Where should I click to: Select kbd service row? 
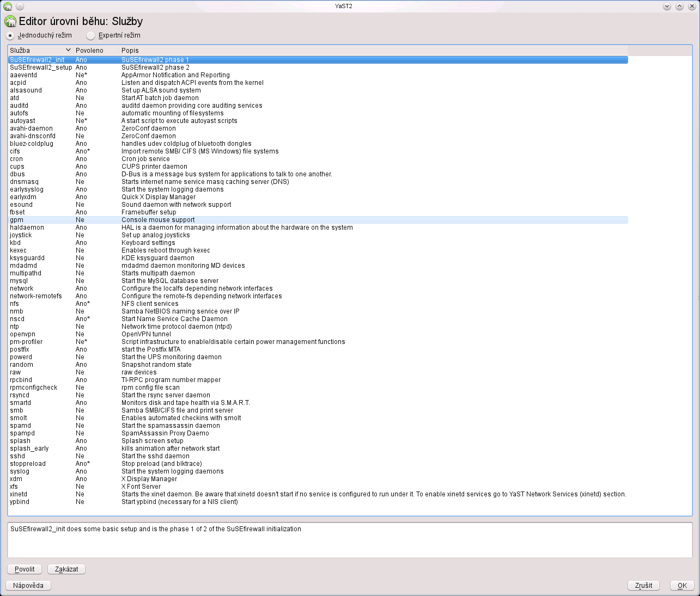point(318,243)
